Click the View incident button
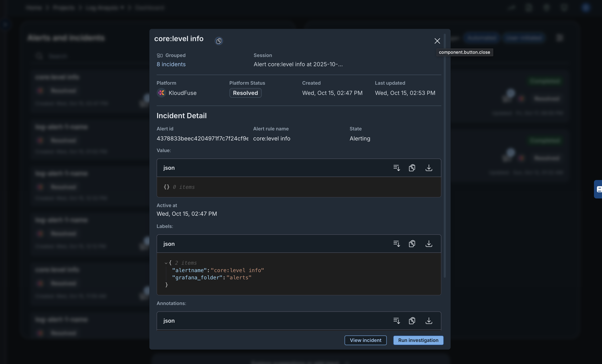 (x=365, y=340)
